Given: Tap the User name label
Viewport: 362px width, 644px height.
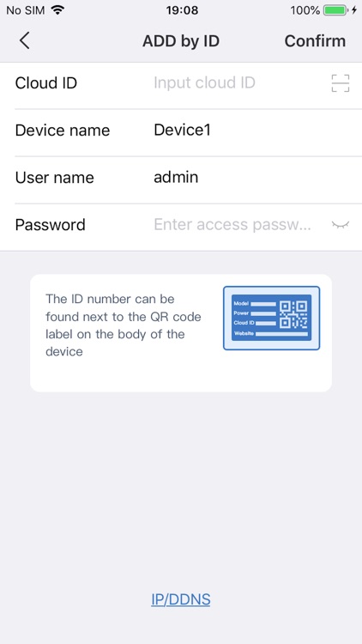Looking at the screenshot, I should coord(55,178).
